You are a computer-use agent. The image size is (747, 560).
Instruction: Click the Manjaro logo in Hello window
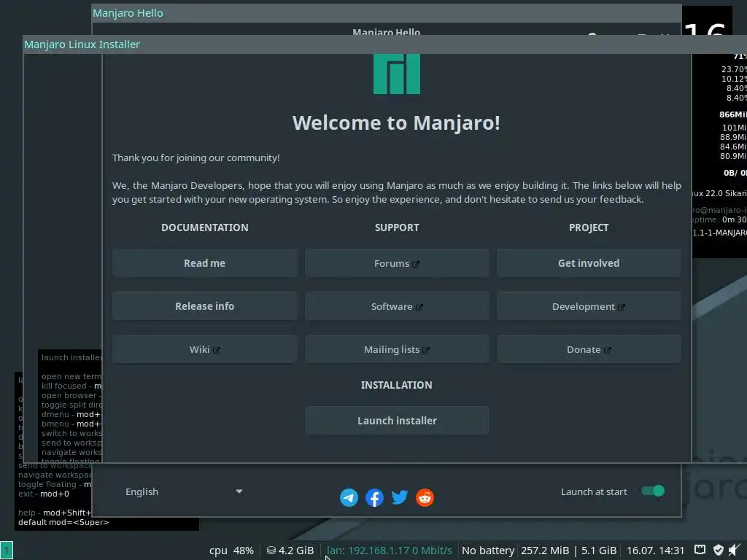click(x=397, y=74)
